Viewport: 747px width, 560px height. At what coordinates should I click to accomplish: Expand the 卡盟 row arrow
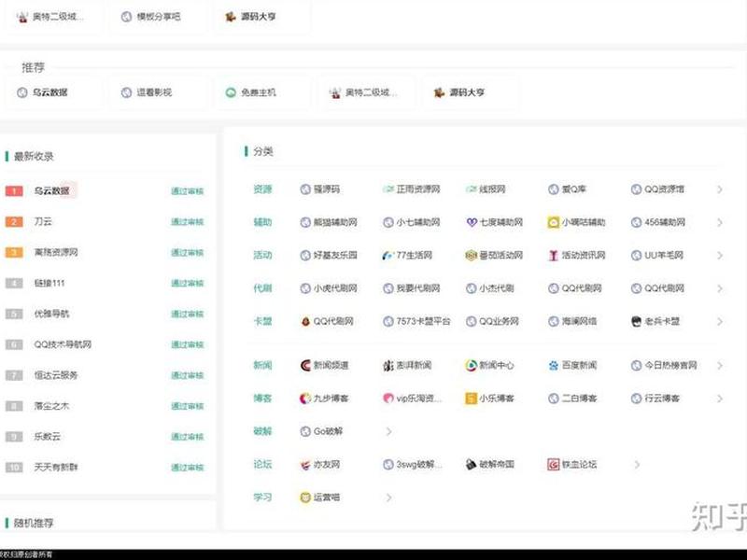point(719,322)
